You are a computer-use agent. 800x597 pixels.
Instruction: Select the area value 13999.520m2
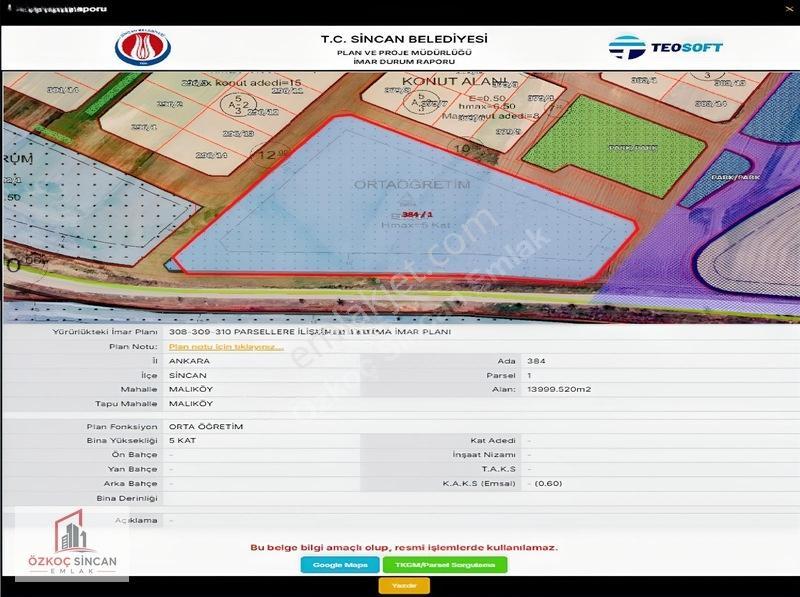click(x=559, y=389)
